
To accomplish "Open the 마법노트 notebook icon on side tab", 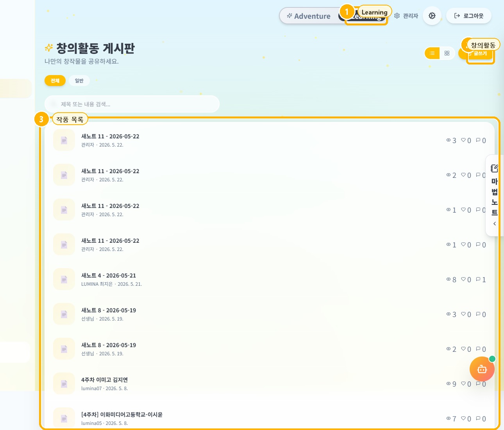I will point(495,168).
